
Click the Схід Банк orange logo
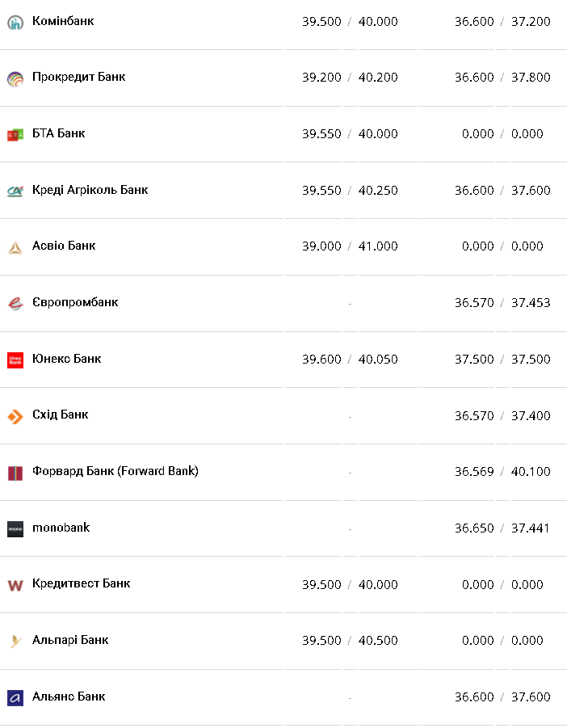15,416
